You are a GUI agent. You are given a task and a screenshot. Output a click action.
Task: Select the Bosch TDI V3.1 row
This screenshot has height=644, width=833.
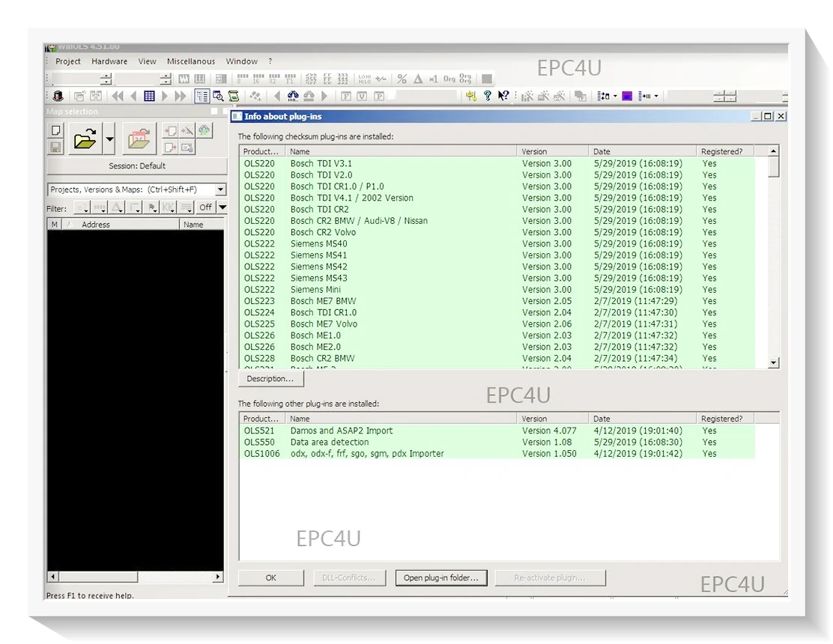[497, 163]
